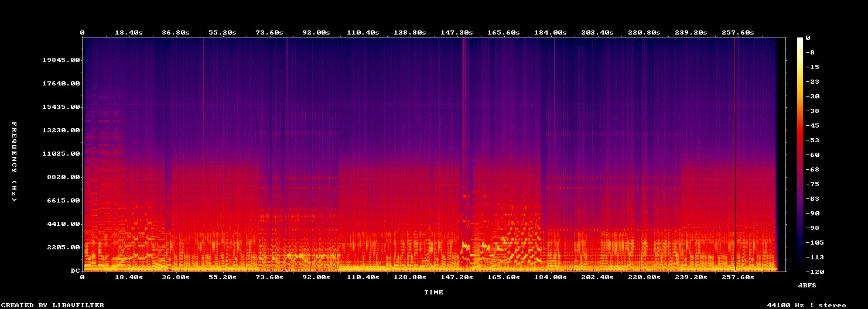Select 128.80s on the lower time axis
Viewport: 868px width, 309px height.
point(410,277)
